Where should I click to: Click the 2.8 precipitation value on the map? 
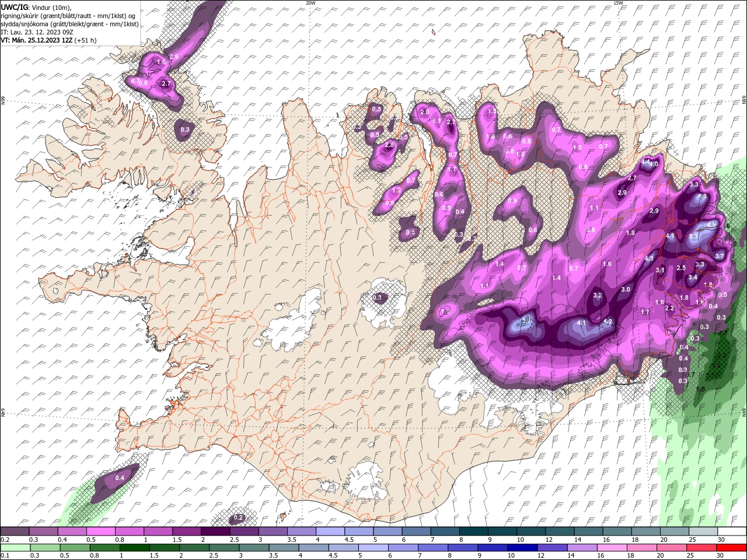[390, 145]
